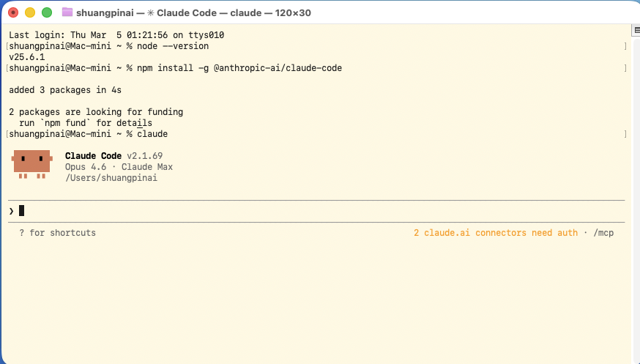Click the spinner asterisk icon in title

tap(151, 12)
